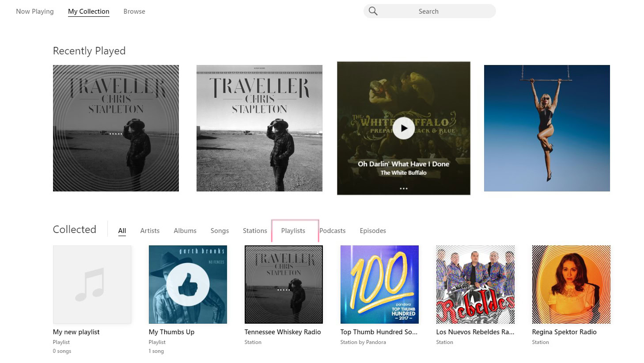This screenshot has width=644, height=363.
Task: Click into the Search field
Action: tap(430, 11)
